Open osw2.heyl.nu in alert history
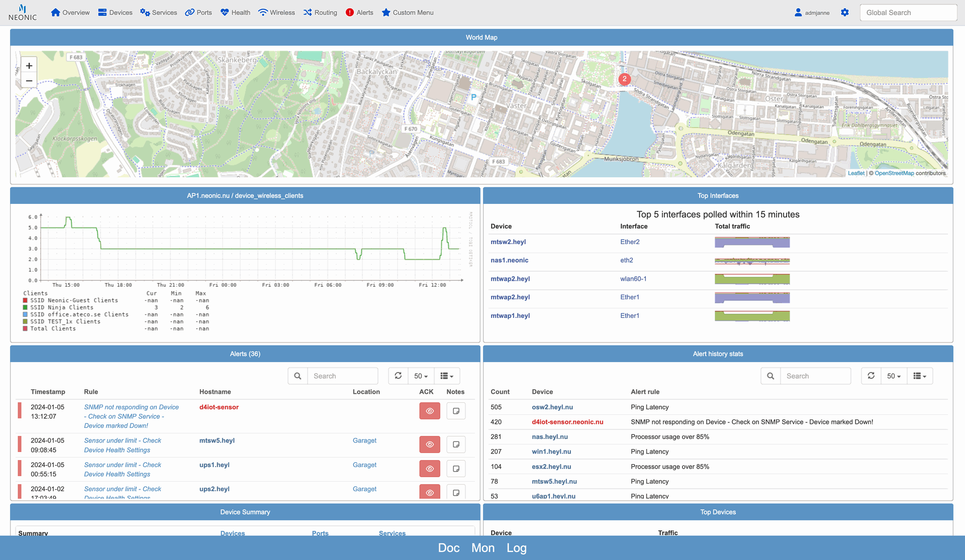The image size is (965, 560). 552,407
